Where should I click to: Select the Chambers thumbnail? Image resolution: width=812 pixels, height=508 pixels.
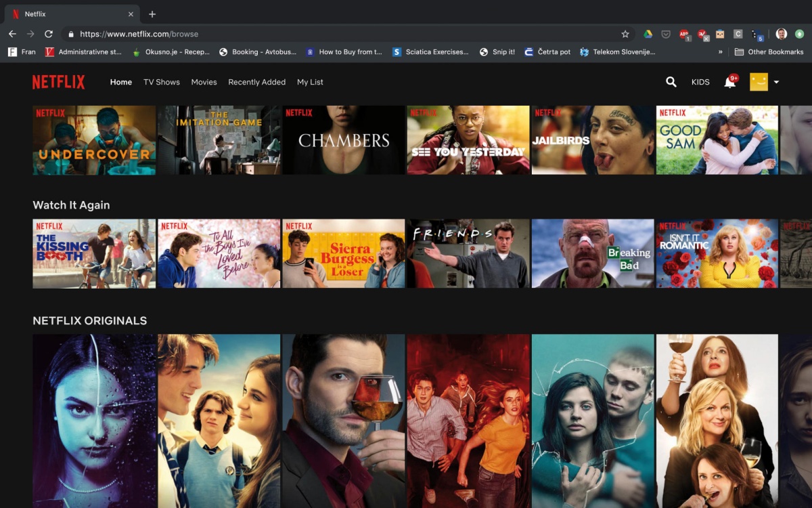[x=344, y=140]
